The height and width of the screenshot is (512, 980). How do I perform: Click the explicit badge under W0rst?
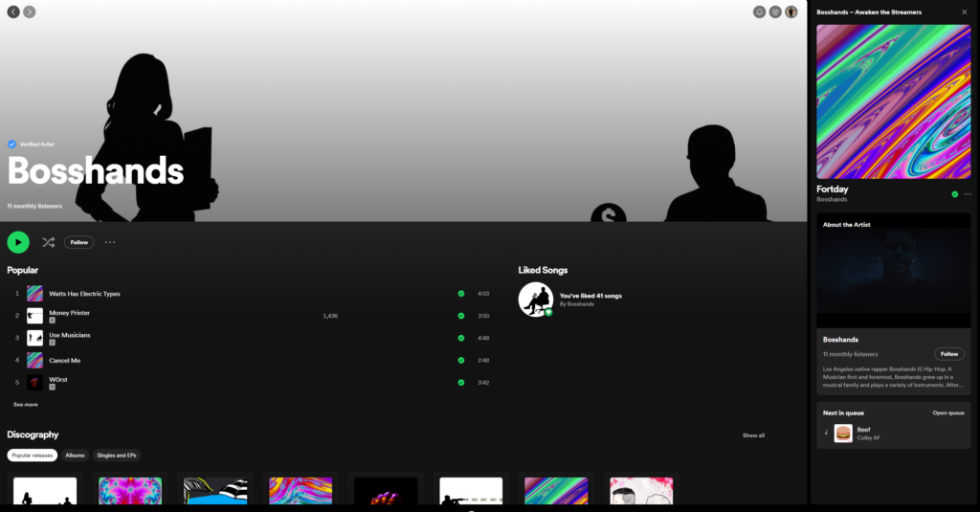tap(52, 387)
